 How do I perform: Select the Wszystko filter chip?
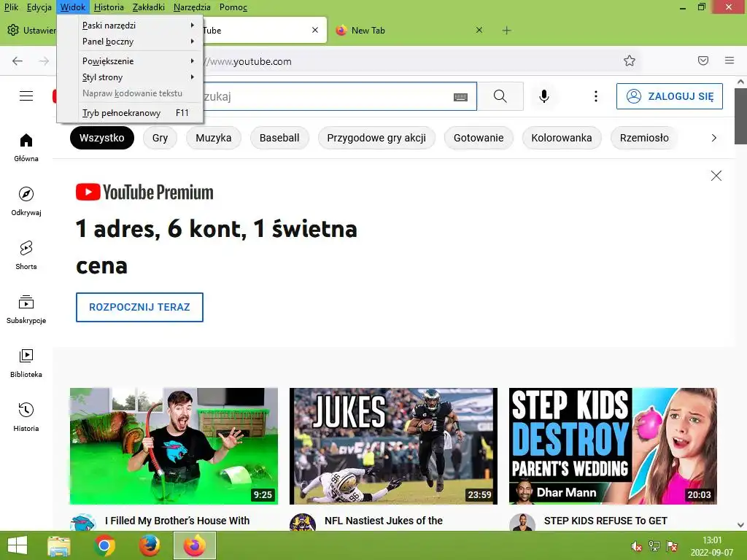point(102,138)
